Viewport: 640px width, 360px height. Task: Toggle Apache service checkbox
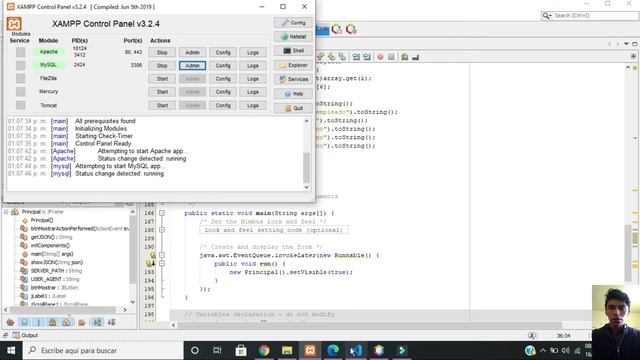tap(20, 52)
